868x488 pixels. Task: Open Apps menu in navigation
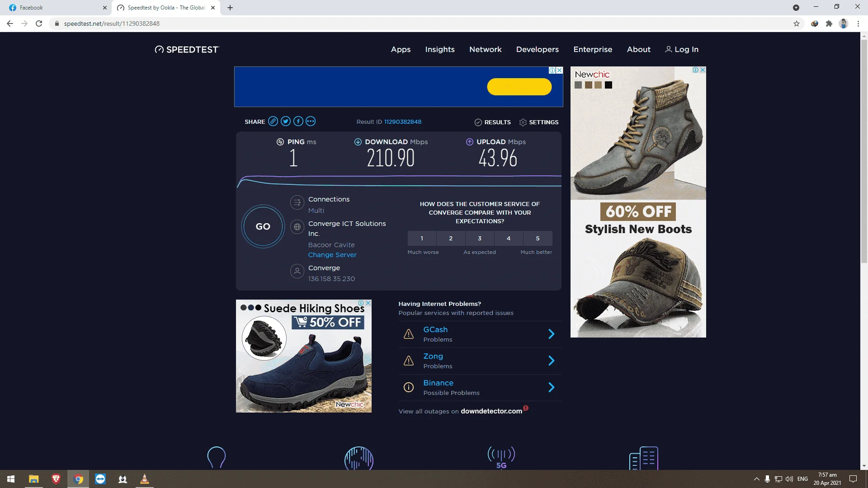pyautogui.click(x=401, y=49)
